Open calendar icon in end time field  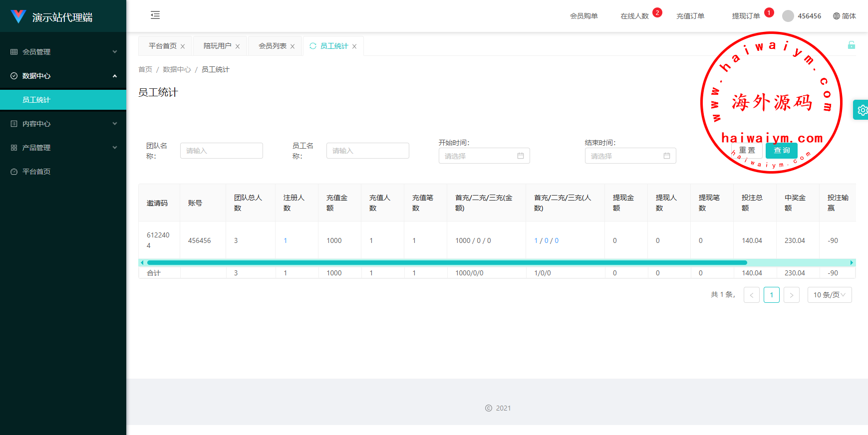(666, 156)
